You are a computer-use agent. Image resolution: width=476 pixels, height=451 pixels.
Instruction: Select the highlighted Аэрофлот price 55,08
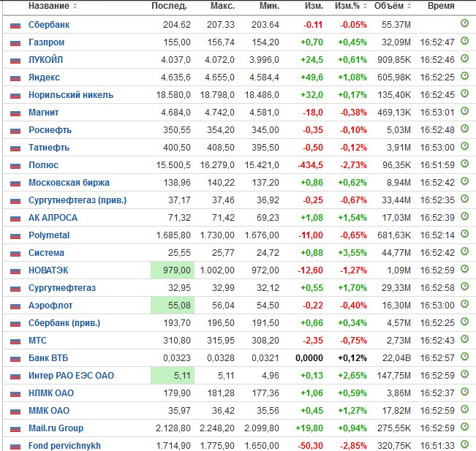(x=173, y=306)
